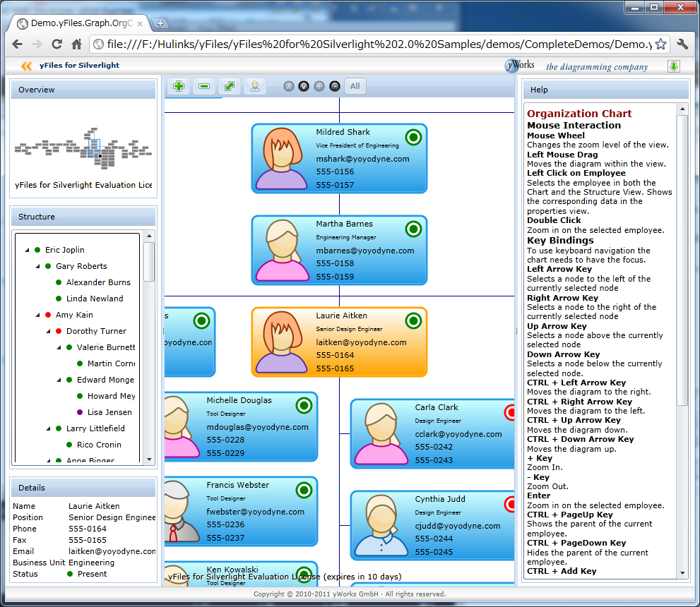Select Alexander Burns in Structure tree
Image resolution: width=700 pixels, height=607 pixels.
(x=98, y=282)
